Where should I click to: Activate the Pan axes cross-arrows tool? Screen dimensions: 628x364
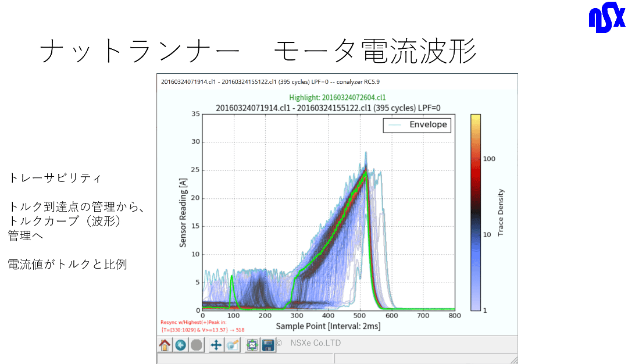(x=216, y=345)
